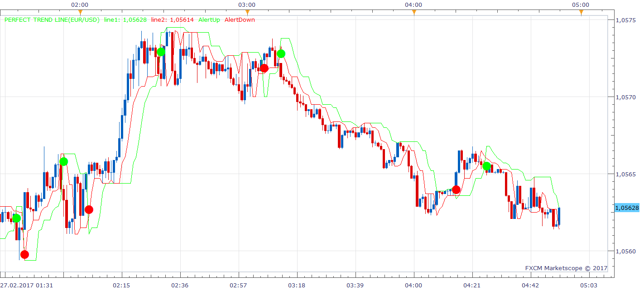Image resolution: width=644 pixels, height=291 pixels.
Task: Select red AlertDown dot between 04:00 and 04:21
Action: pyautogui.click(x=456, y=189)
